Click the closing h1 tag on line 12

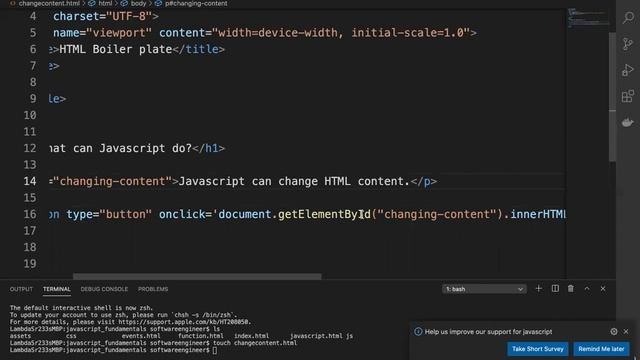[x=209, y=148]
